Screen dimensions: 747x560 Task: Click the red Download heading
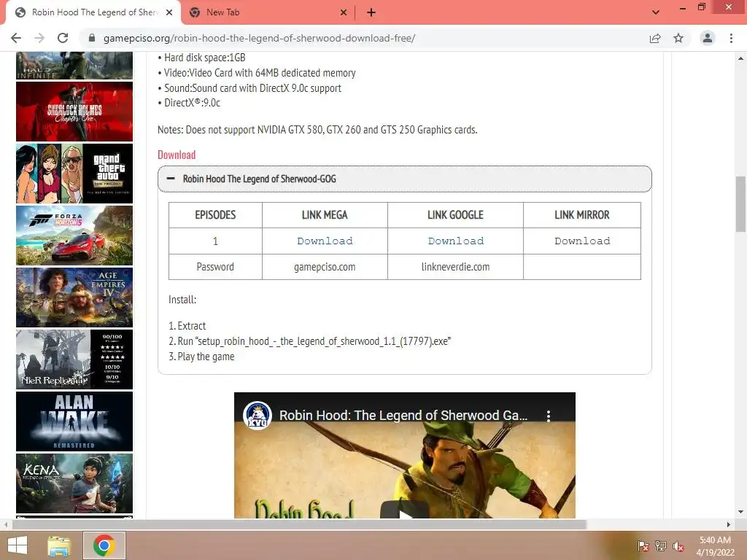tap(177, 155)
